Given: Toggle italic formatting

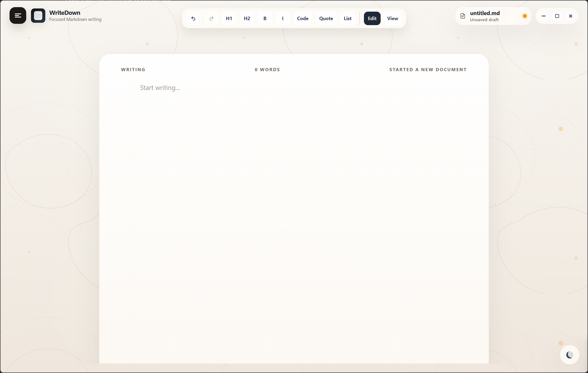Looking at the screenshot, I should coord(283,18).
